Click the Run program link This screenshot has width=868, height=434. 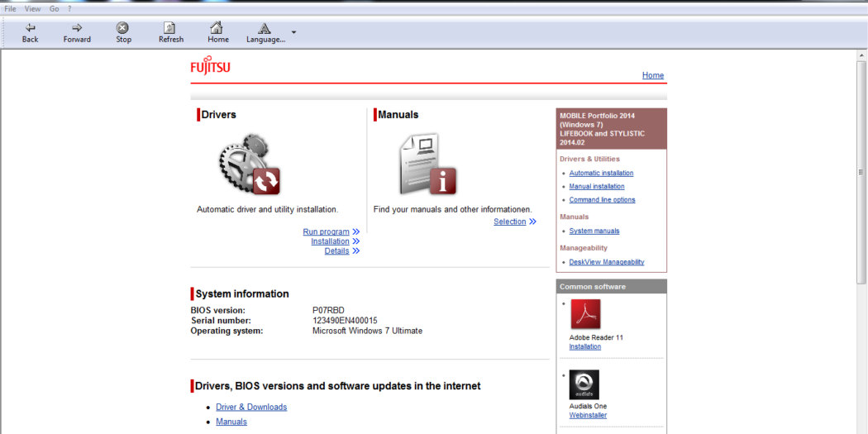(x=326, y=232)
